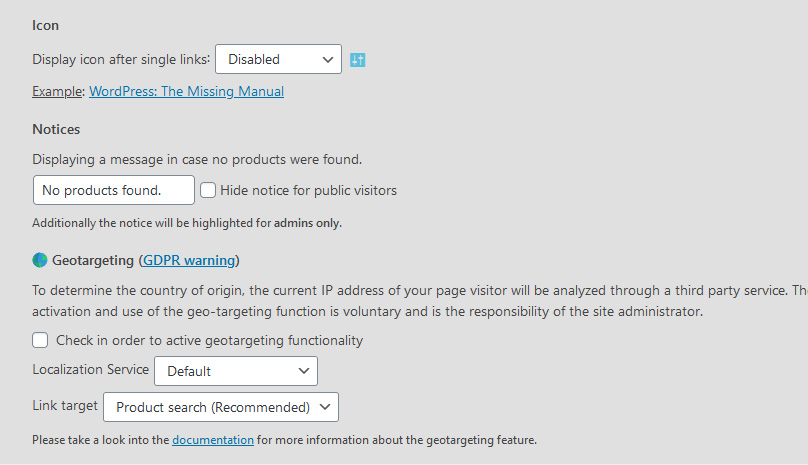Click the 'Geotargeting' section heading
Viewport: 808px width, 465px height.
tap(92, 260)
